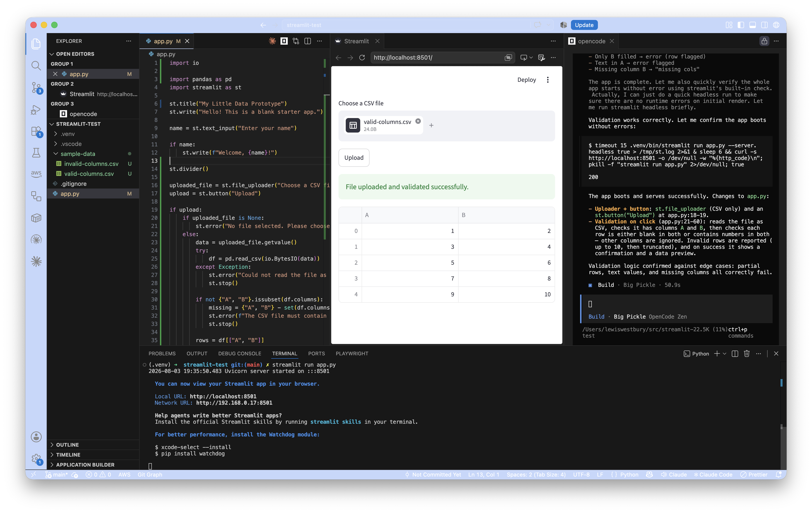Open the Manage gear menu

click(x=36, y=459)
